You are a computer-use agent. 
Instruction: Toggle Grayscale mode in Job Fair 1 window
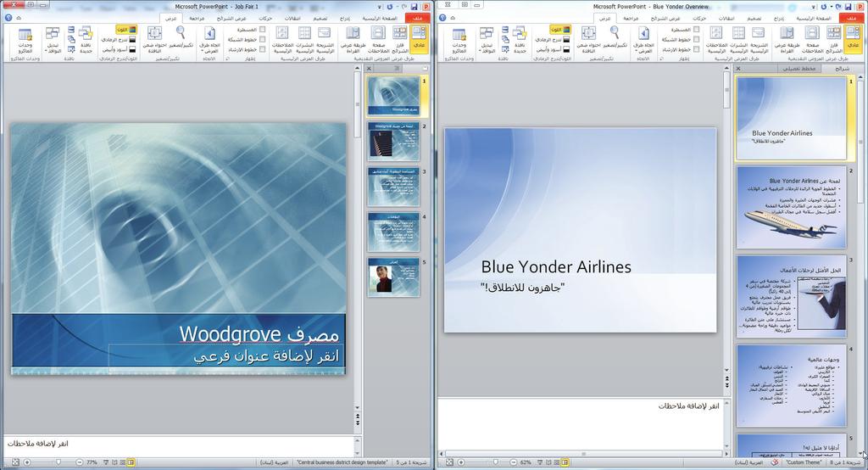tap(119, 39)
